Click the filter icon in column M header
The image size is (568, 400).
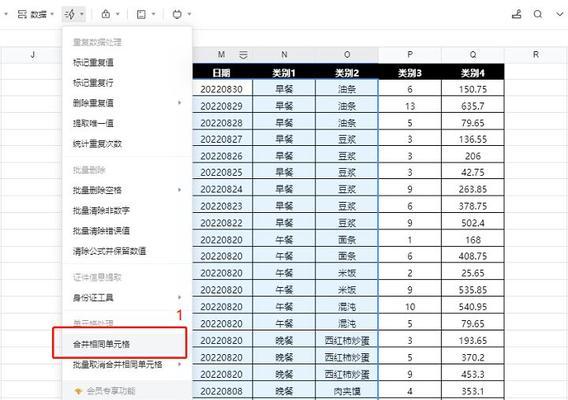tap(243, 55)
